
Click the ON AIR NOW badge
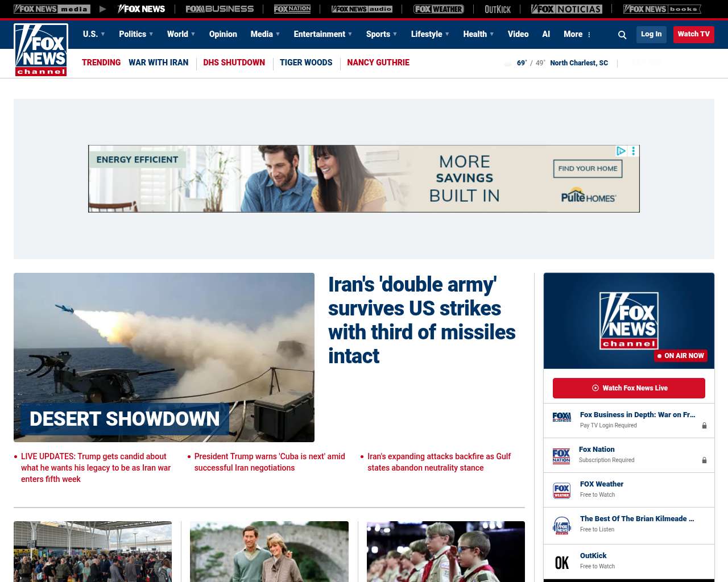coord(681,356)
